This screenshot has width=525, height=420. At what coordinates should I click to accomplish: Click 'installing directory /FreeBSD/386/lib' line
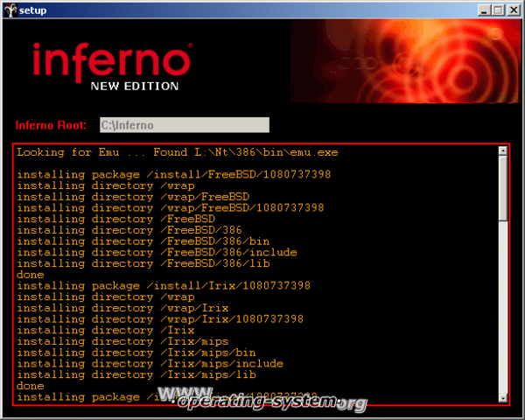coord(143,263)
